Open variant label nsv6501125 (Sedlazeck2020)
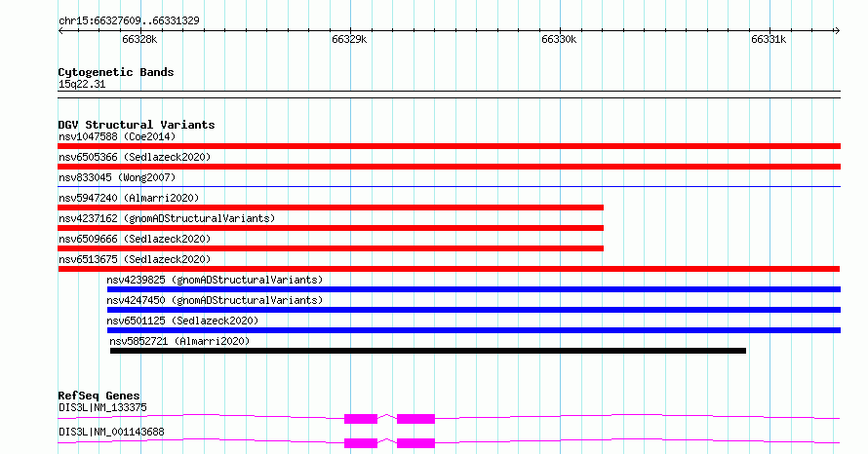This screenshot has height=454, width=868. click(x=182, y=321)
